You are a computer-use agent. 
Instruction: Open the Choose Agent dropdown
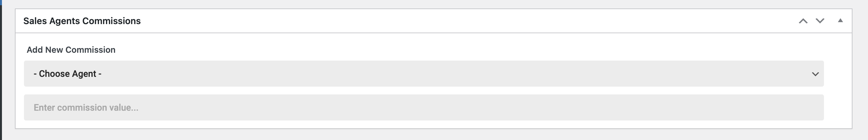pyautogui.click(x=424, y=74)
